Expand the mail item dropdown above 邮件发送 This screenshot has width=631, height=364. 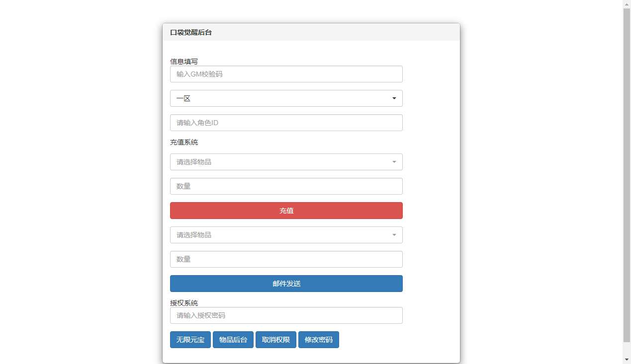[286, 235]
